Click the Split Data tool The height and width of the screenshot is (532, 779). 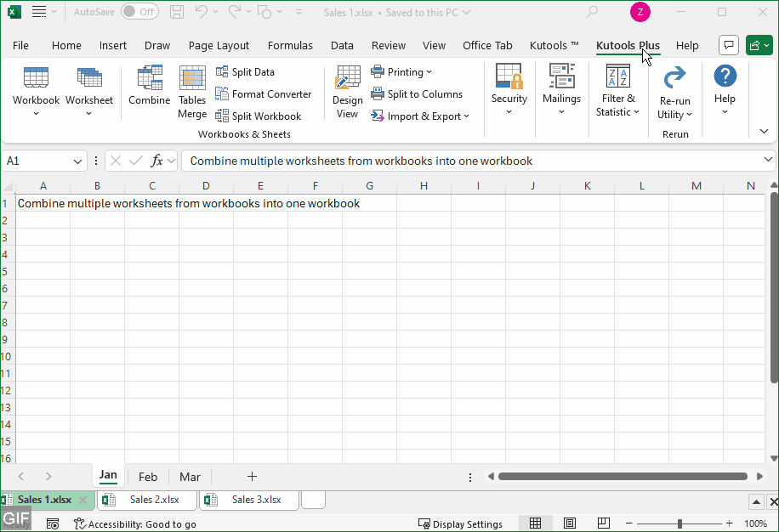(245, 72)
